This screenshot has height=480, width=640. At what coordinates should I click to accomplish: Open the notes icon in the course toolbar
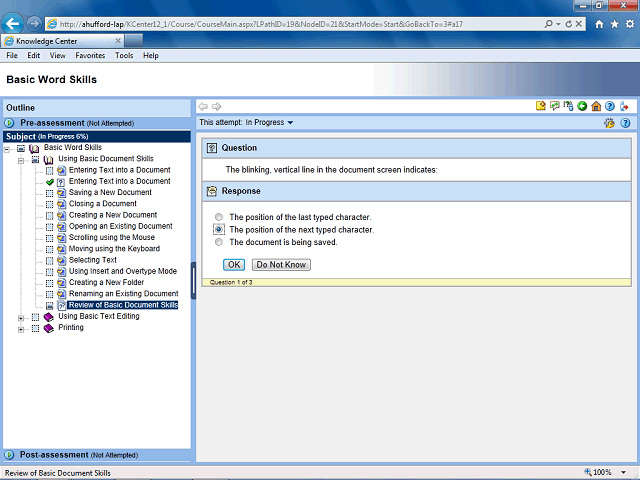click(x=540, y=106)
